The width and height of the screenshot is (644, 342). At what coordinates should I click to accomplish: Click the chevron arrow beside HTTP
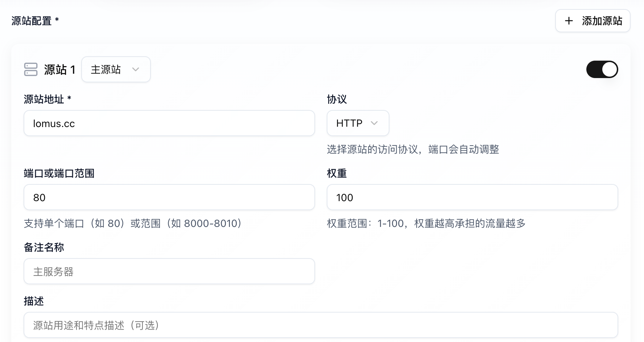click(x=374, y=123)
